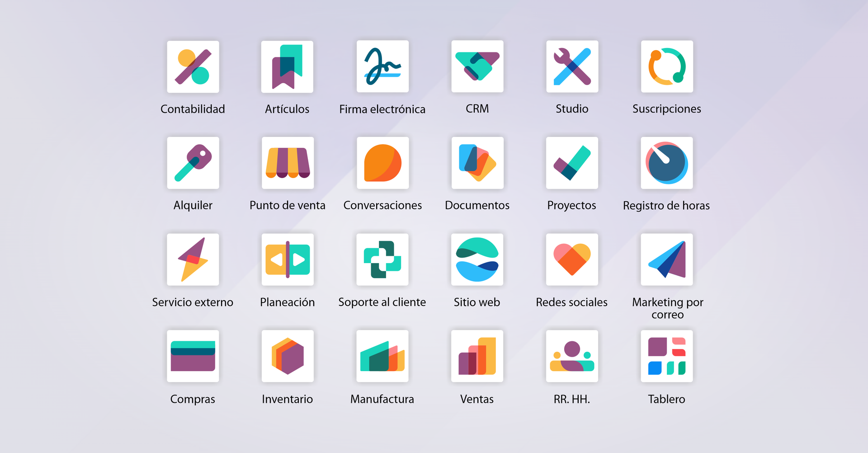The image size is (868, 453).
Task: Open Firma electrónica signature icon
Action: (382, 67)
